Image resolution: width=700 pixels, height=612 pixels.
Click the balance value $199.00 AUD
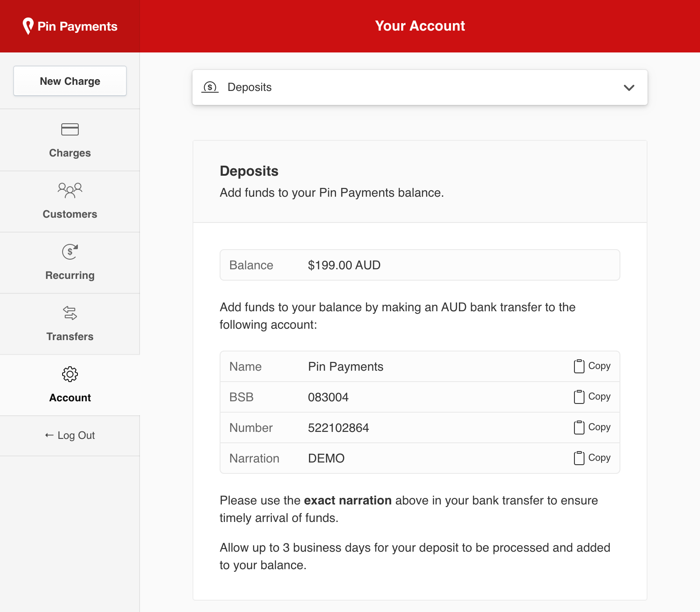344,265
